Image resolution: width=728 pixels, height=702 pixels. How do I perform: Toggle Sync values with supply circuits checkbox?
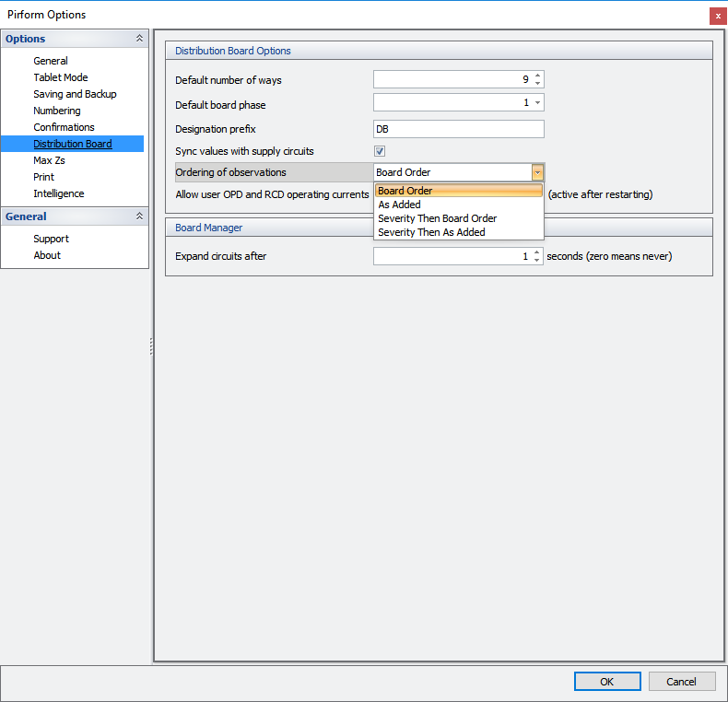(380, 151)
